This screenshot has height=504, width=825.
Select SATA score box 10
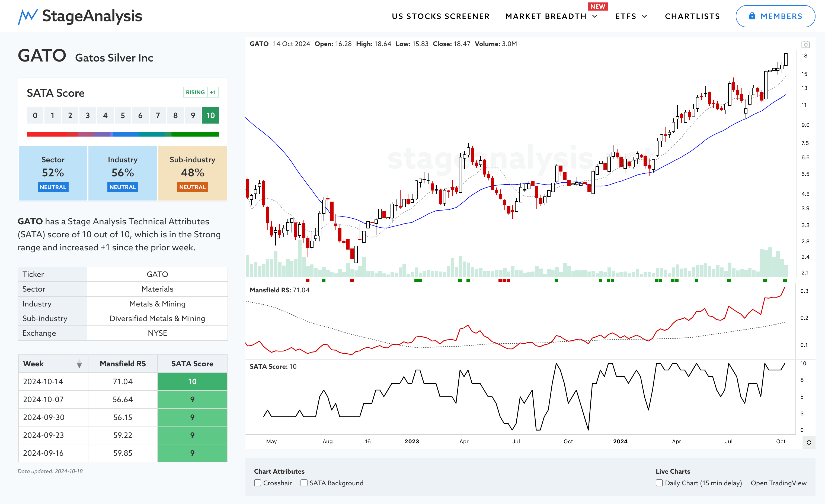[210, 115]
